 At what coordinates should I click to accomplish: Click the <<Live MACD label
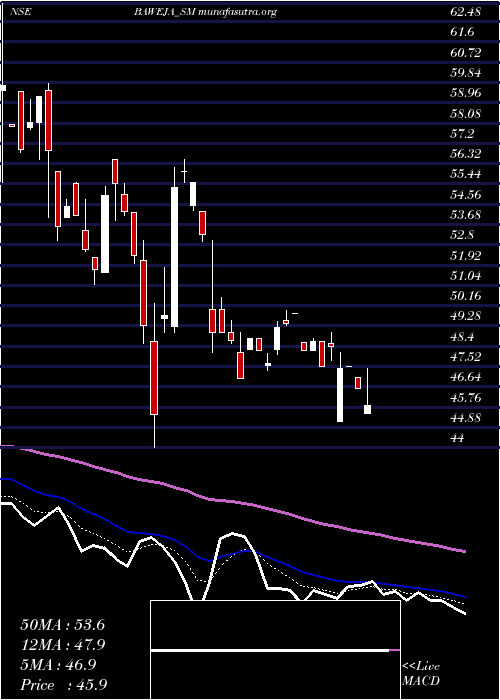click(421, 674)
